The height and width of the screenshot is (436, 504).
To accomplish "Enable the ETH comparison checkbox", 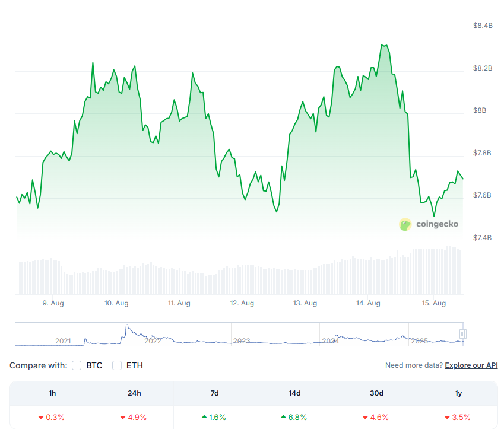I will click(x=117, y=365).
